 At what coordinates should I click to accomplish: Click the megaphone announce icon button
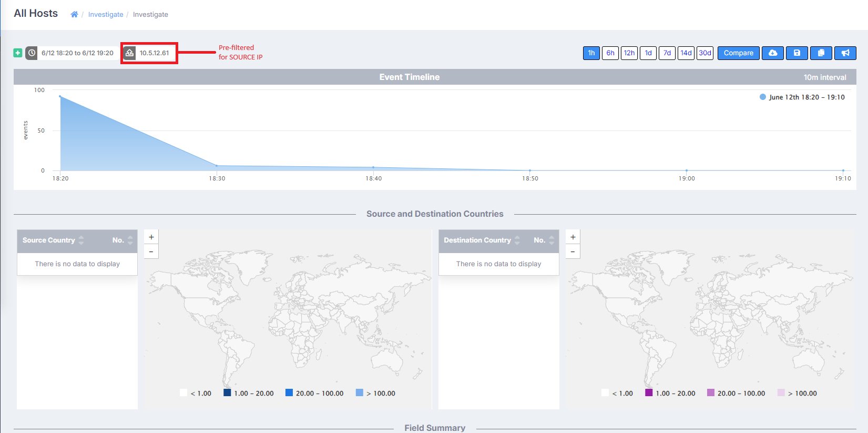coord(845,53)
